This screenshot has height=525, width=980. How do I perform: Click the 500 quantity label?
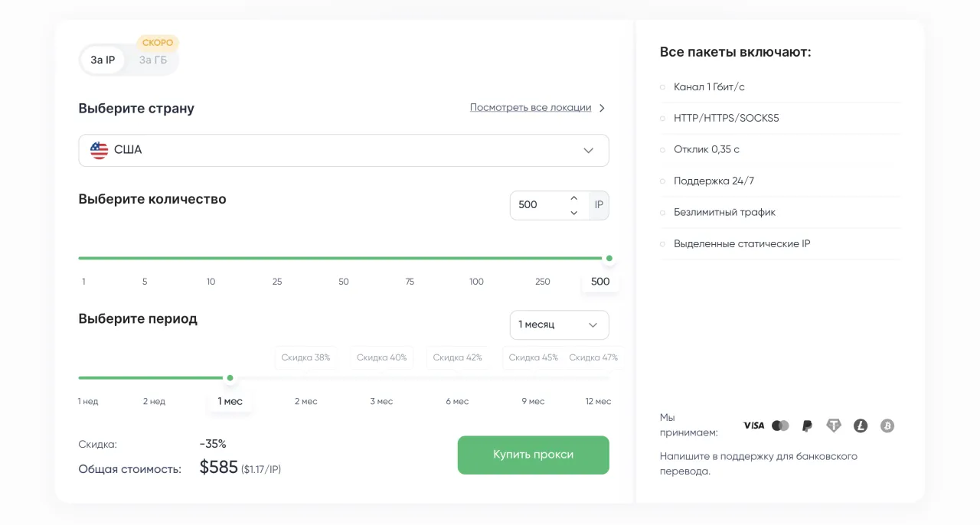pyautogui.click(x=600, y=282)
